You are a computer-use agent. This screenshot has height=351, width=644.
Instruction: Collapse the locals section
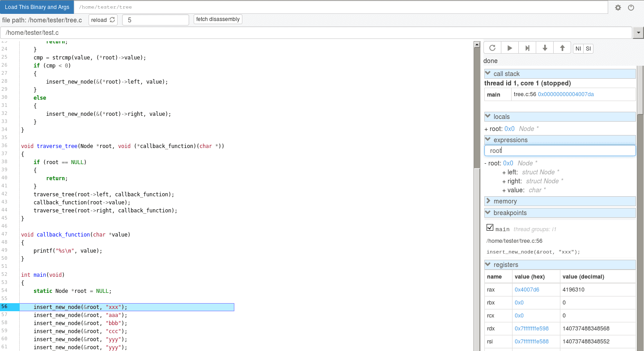tap(560, 117)
